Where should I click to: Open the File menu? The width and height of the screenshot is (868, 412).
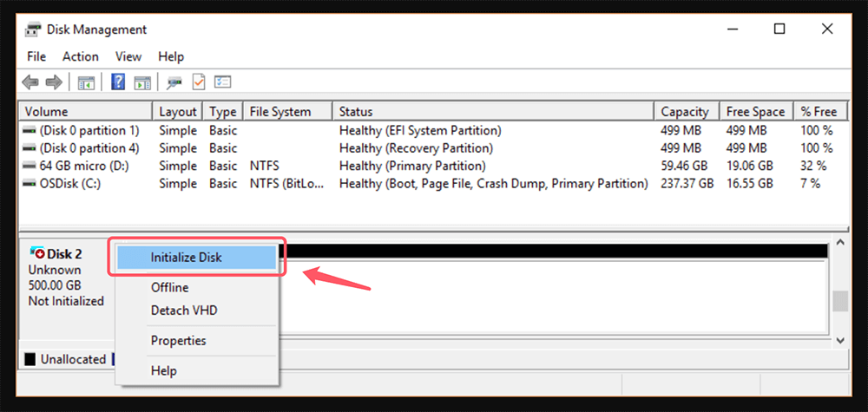(36, 56)
